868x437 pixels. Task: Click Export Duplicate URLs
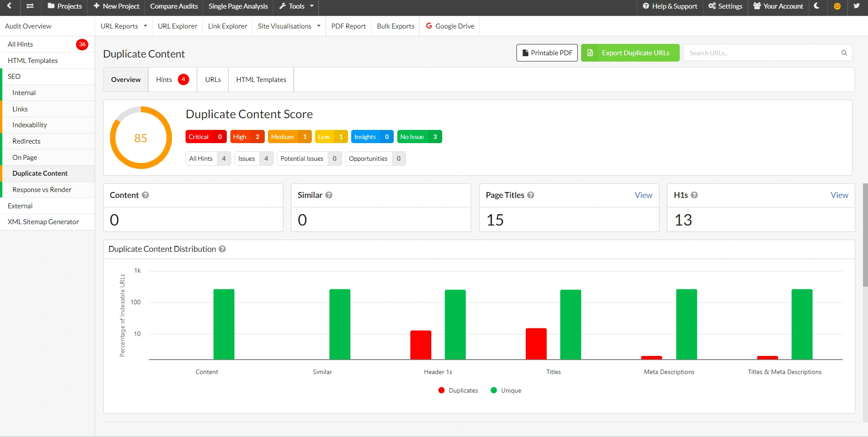pyautogui.click(x=630, y=53)
